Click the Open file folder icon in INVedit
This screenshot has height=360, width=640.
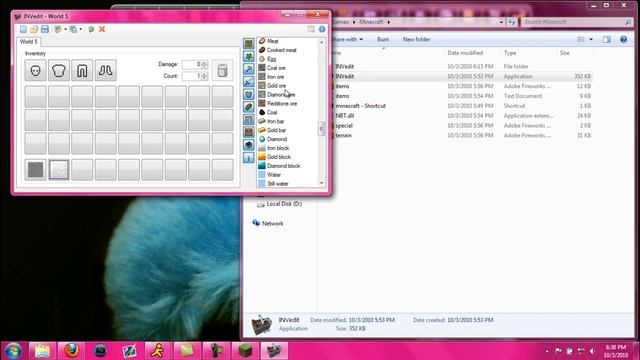[34, 29]
